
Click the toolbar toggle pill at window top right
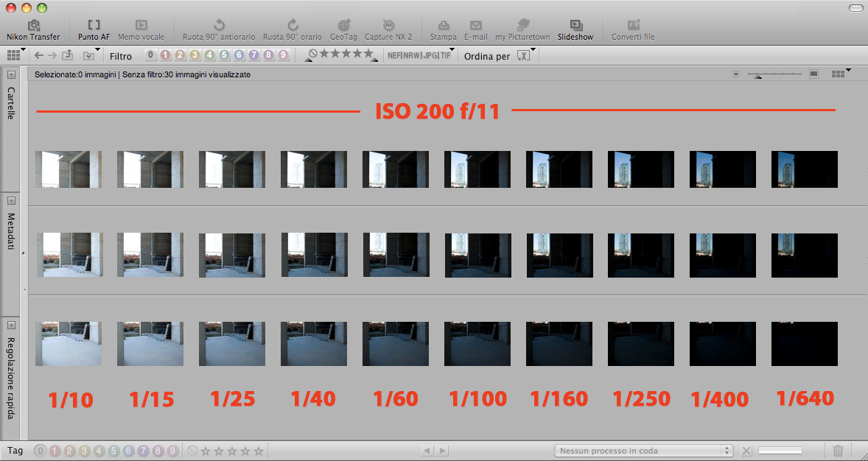point(855,8)
